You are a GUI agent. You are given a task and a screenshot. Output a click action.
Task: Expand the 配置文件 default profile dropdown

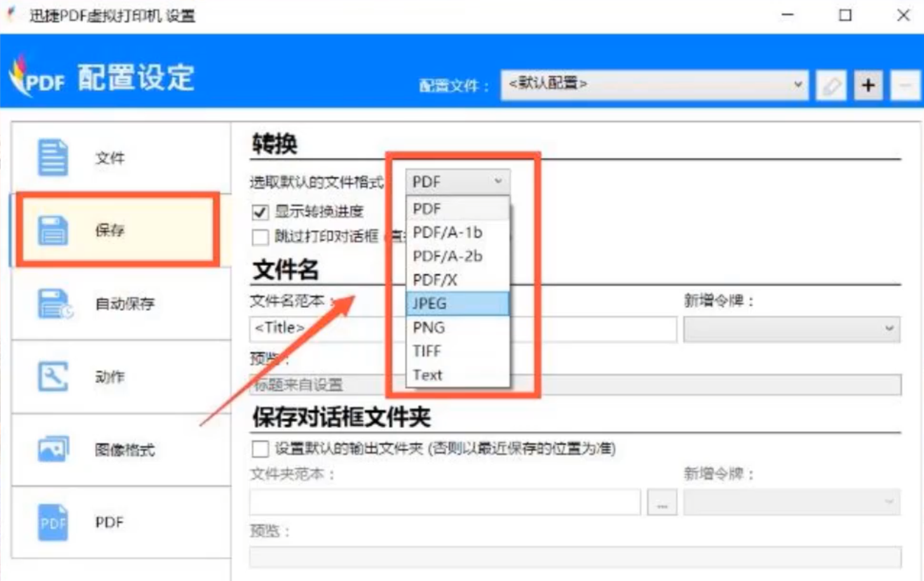click(x=655, y=84)
